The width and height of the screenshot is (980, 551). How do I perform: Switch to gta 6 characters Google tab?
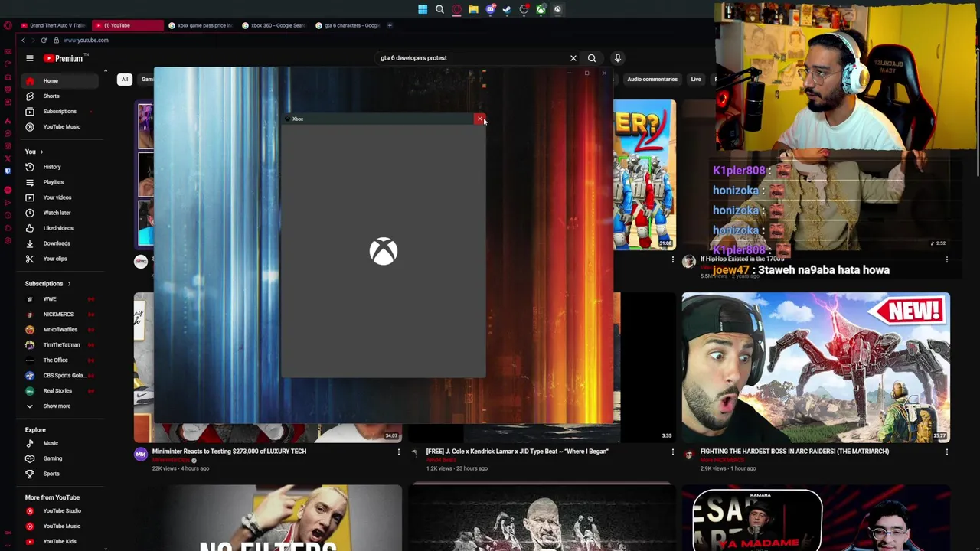[348, 25]
